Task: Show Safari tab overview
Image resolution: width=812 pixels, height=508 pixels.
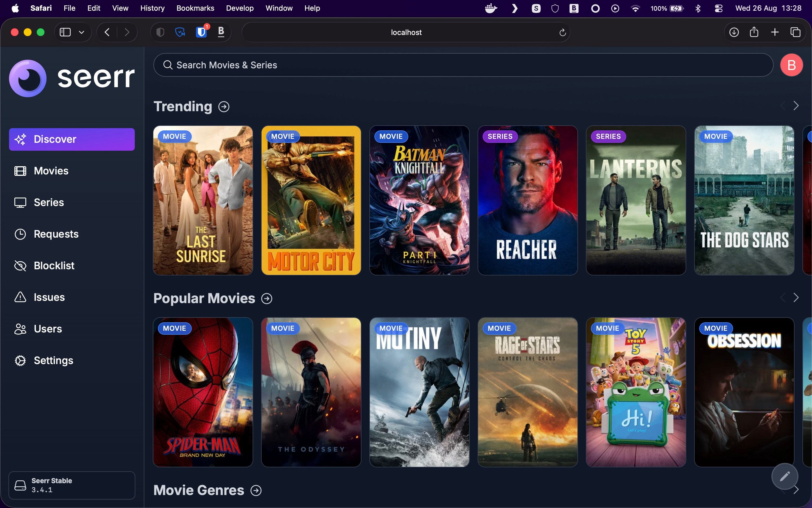Action: tap(795, 32)
